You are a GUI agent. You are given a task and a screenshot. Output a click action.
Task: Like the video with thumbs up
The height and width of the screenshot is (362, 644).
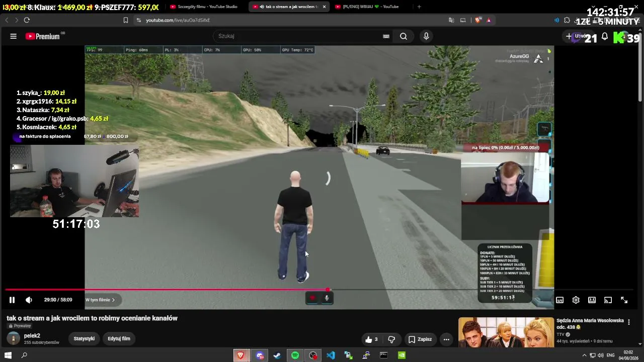[x=371, y=339]
